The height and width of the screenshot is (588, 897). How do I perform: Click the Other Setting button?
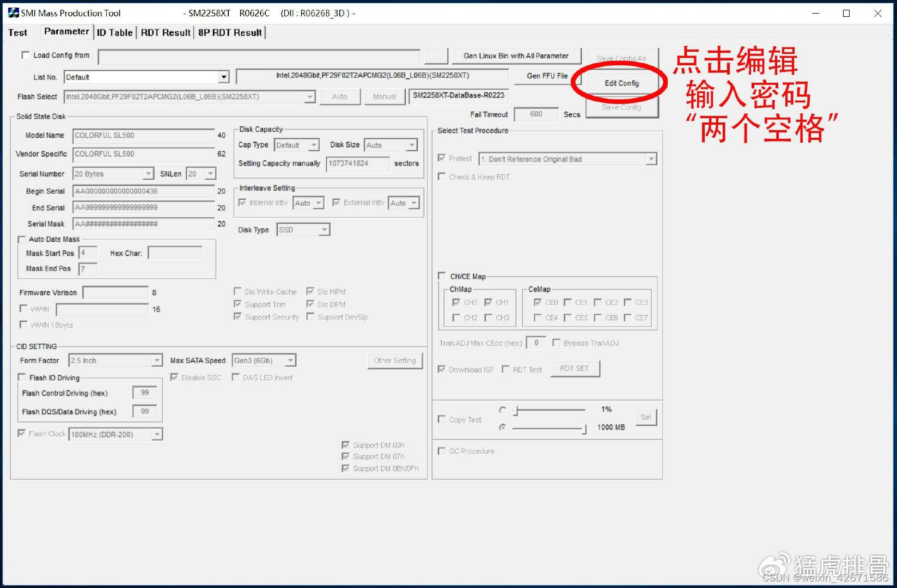(x=395, y=360)
